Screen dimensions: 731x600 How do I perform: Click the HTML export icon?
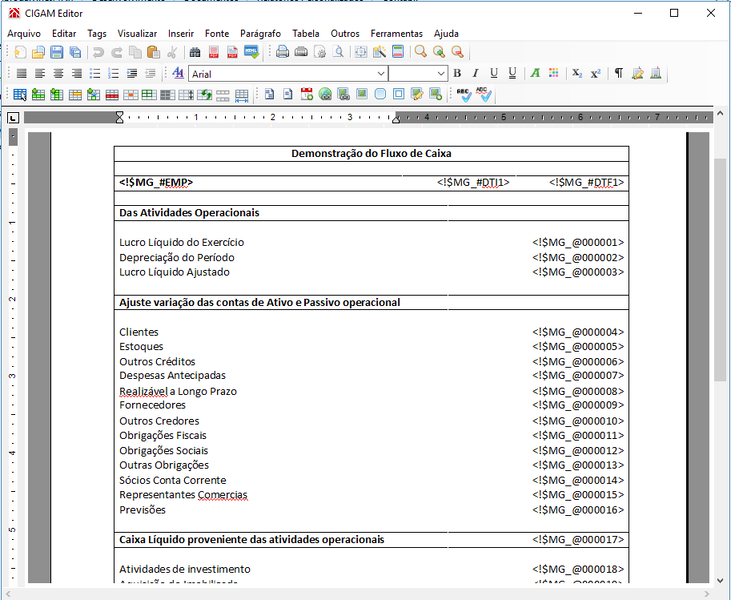251,52
